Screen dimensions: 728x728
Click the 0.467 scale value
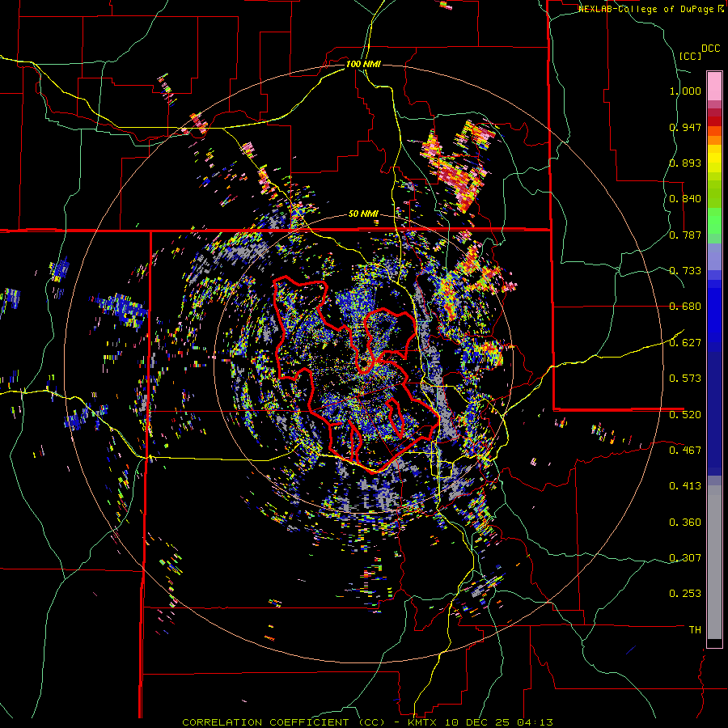point(685,451)
